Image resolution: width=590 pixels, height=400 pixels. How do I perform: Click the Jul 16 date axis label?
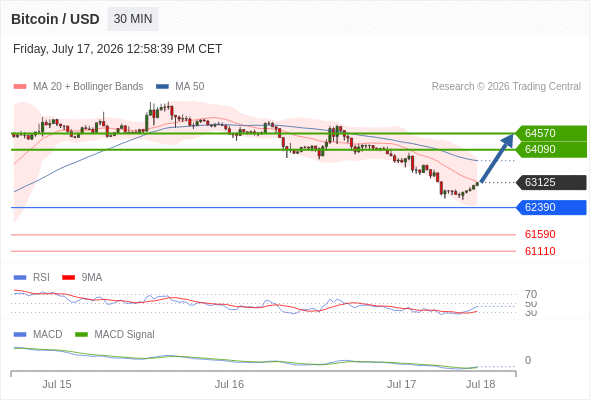pos(229,384)
